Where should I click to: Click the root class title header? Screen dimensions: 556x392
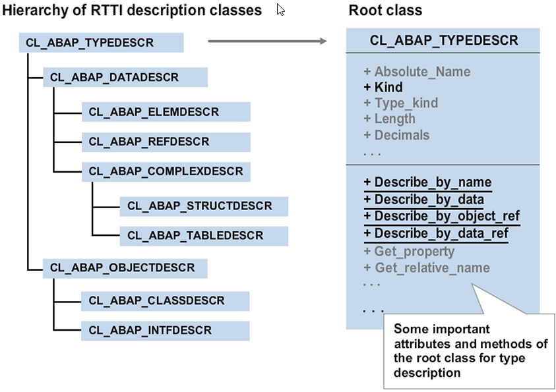click(443, 40)
